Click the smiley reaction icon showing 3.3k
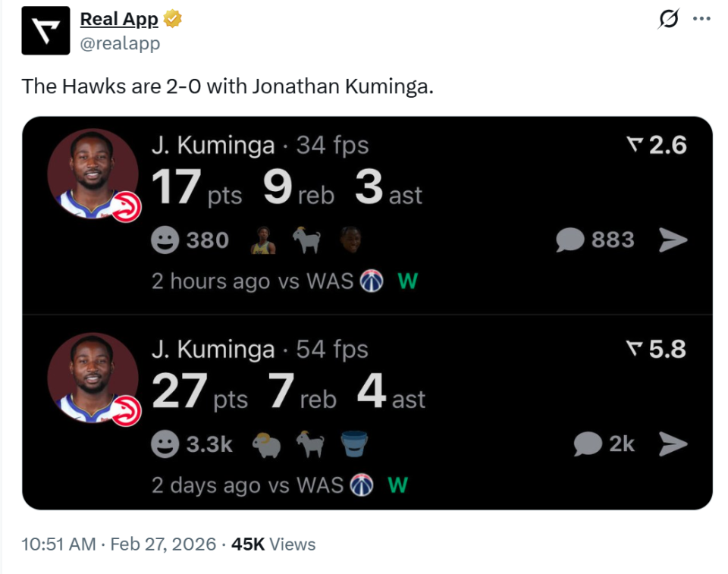Screen dimensions: 728x574 coord(165,444)
